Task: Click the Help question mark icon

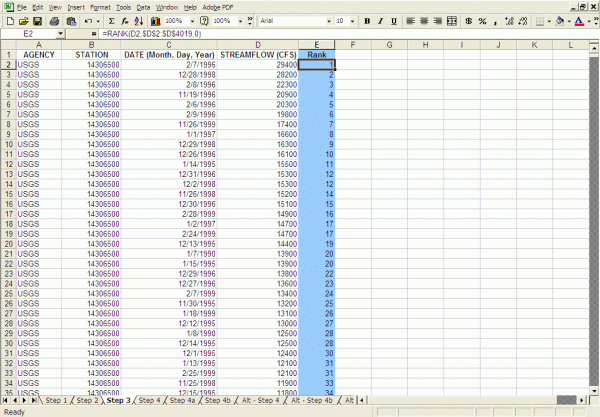Action: [204, 21]
